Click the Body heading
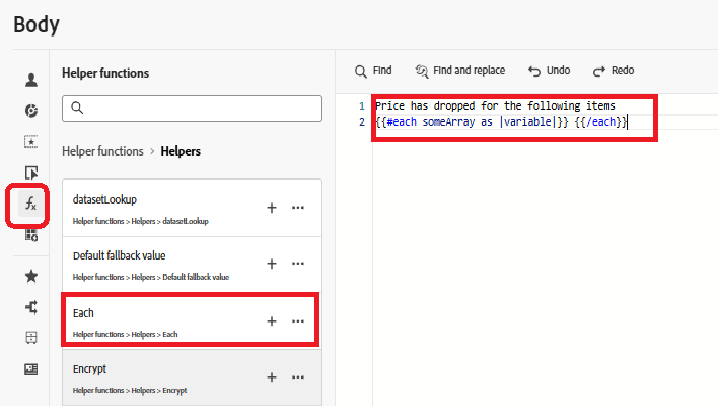This screenshot has width=725, height=410. (x=37, y=24)
